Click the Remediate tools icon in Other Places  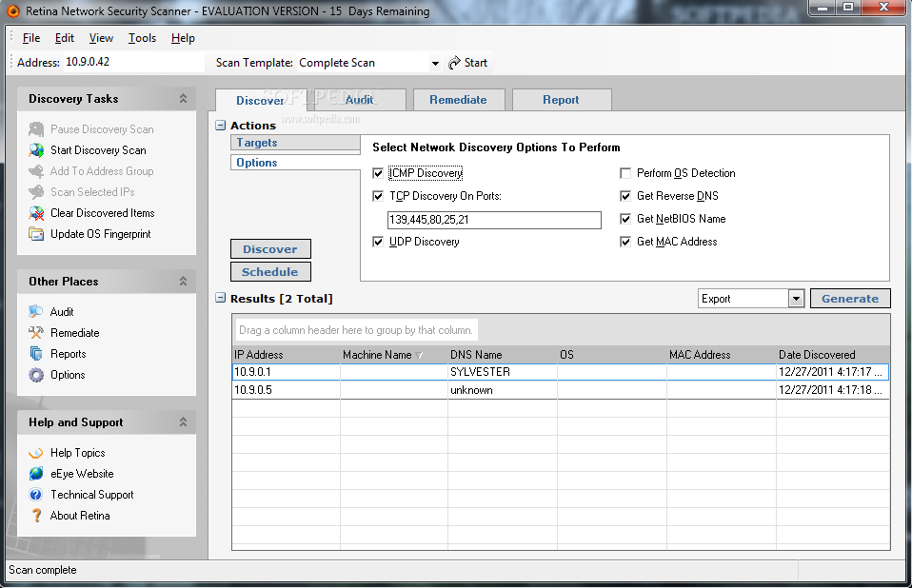pos(36,332)
